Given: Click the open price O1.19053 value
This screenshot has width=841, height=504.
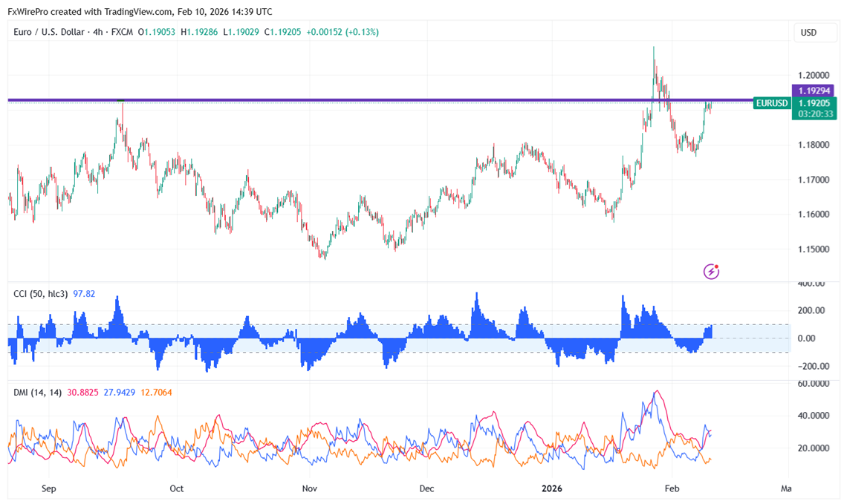Looking at the screenshot, I should [x=157, y=32].
